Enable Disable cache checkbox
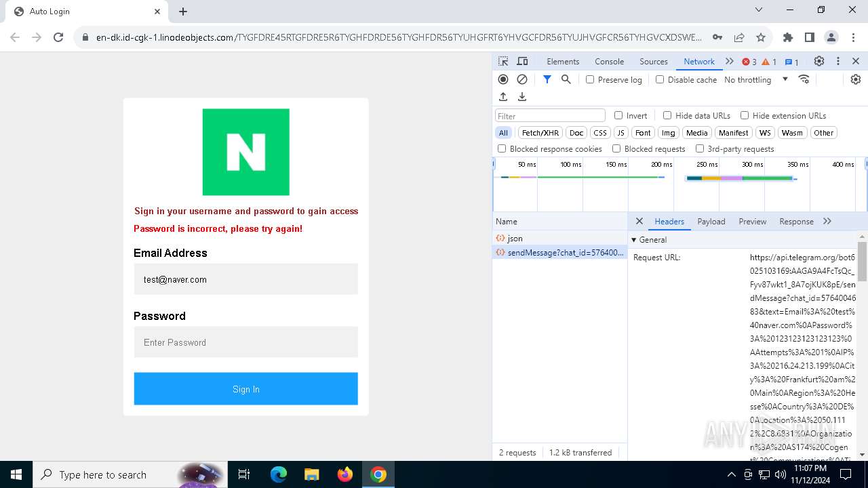868x488 pixels. coord(660,79)
